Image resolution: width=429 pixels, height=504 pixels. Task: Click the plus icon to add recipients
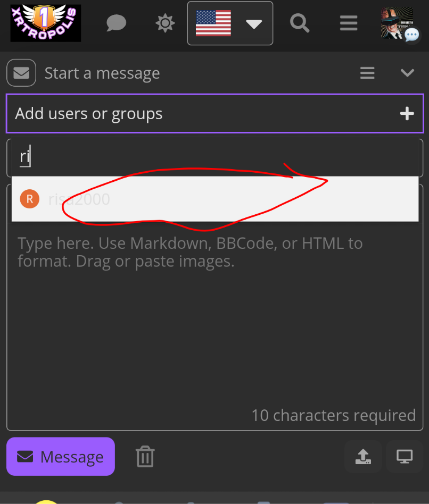click(407, 113)
